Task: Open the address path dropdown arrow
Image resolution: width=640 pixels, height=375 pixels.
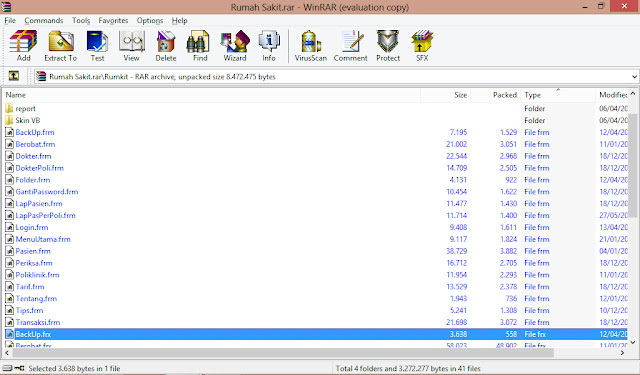Action: pos(634,77)
